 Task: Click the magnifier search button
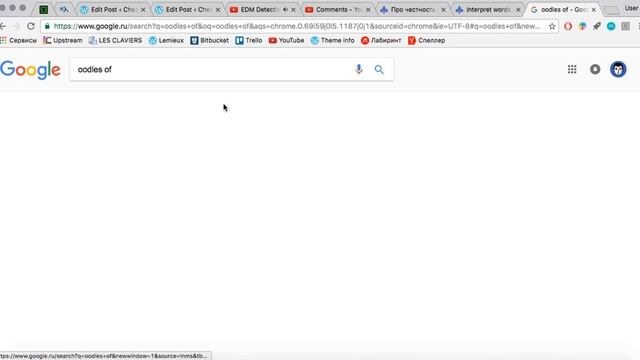pos(379,69)
